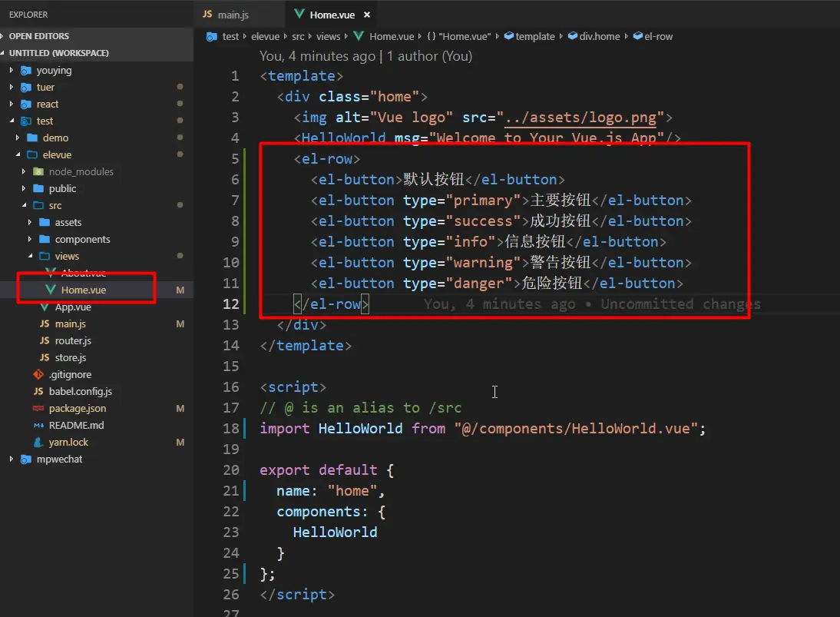This screenshot has height=617, width=840.
Task: Collapse the views folder arrow
Action: pyautogui.click(x=30, y=256)
